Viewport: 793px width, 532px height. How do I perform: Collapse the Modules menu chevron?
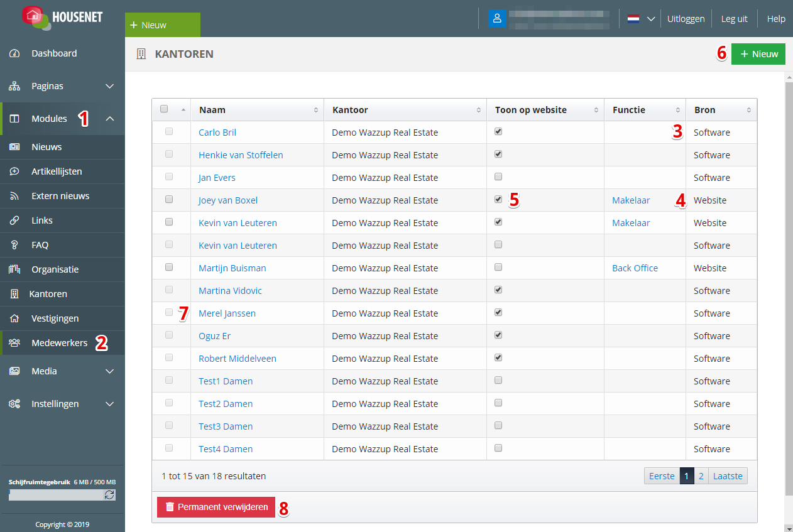click(110, 119)
